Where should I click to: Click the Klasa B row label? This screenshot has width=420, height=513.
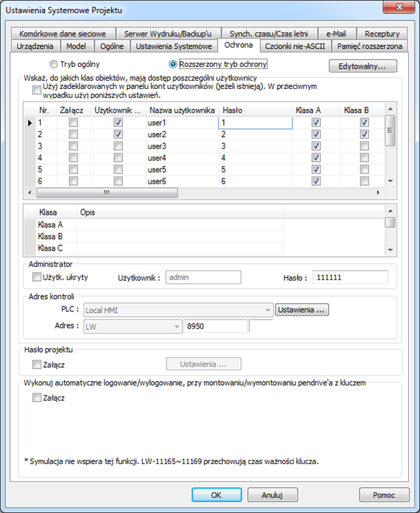[x=50, y=237]
